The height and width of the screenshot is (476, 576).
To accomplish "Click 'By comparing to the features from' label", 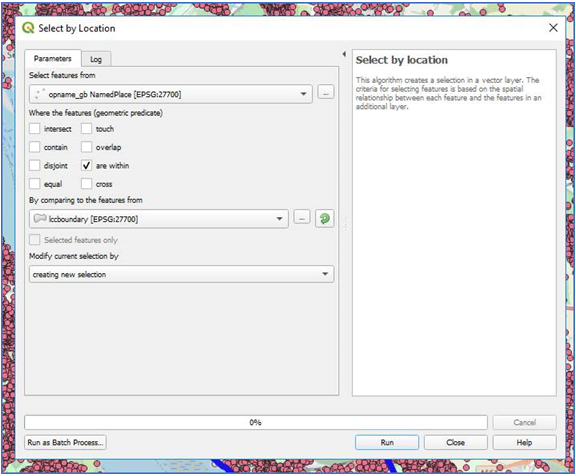I will coord(86,200).
